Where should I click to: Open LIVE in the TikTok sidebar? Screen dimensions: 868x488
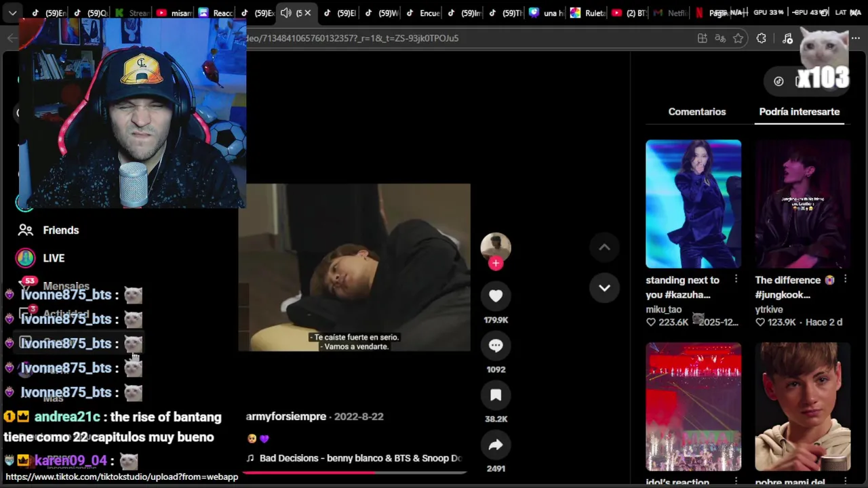[x=54, y=258]
